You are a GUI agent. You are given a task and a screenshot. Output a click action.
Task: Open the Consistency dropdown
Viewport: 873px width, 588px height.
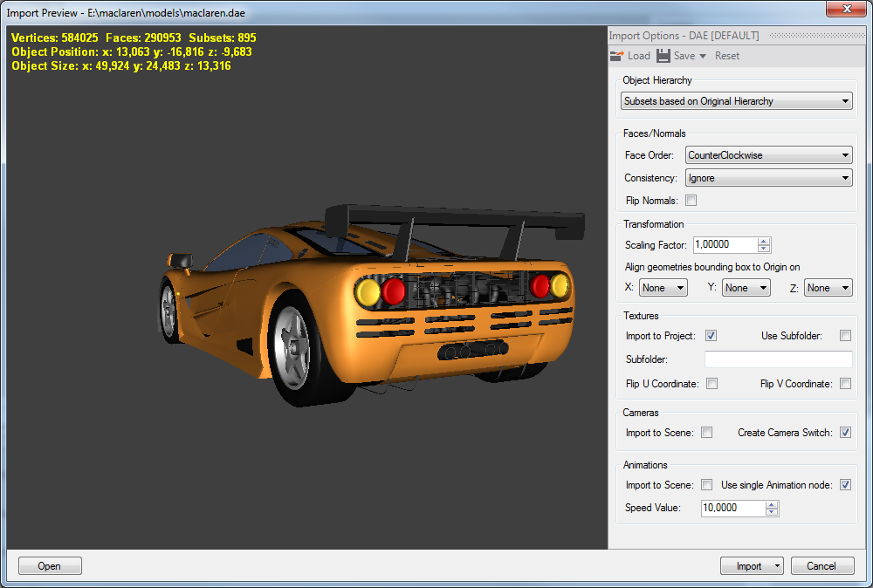[x=768, y=178]
